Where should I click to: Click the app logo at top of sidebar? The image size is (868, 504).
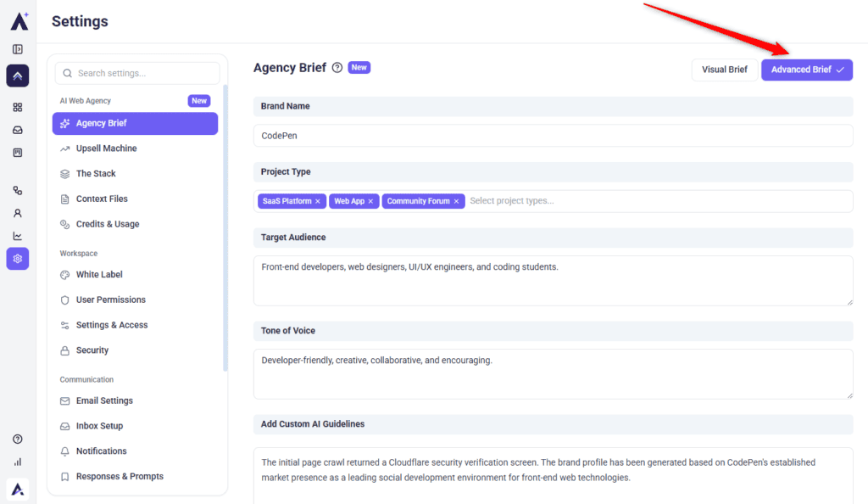click(19, 21)
